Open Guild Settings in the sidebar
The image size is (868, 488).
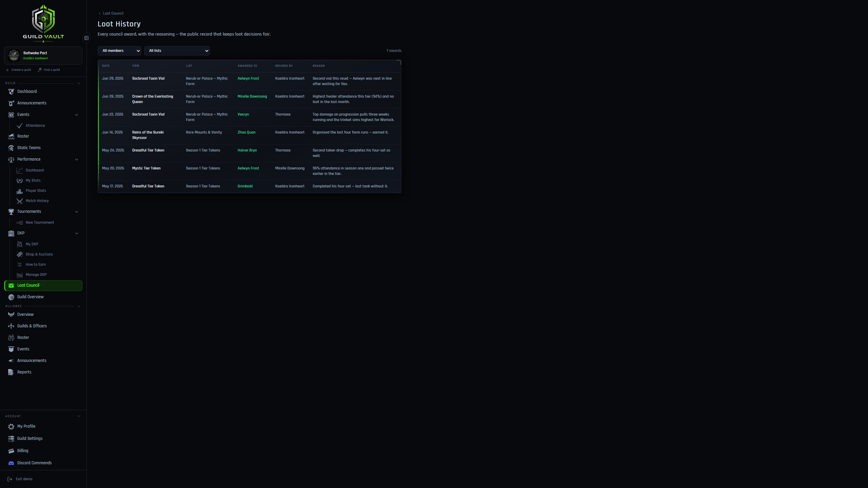[x=43, y=439]
